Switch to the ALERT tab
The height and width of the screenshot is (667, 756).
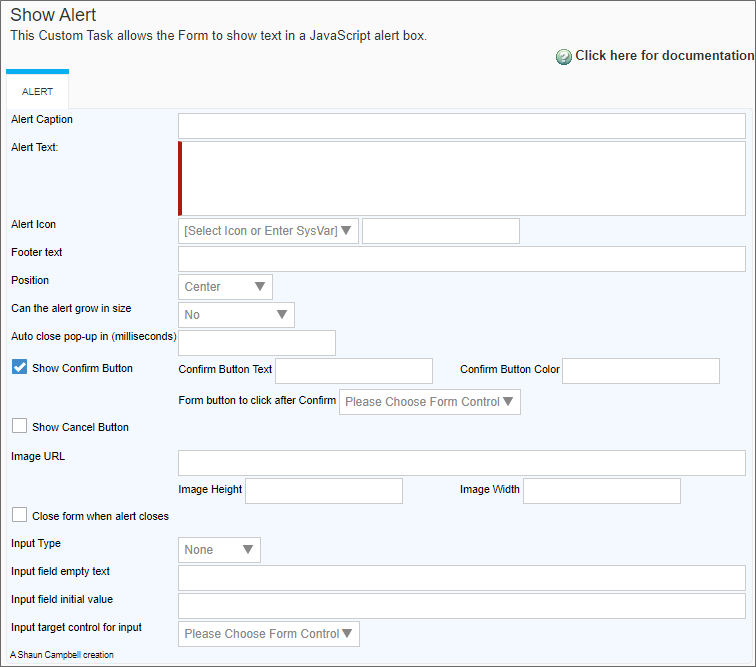[37, 91]
